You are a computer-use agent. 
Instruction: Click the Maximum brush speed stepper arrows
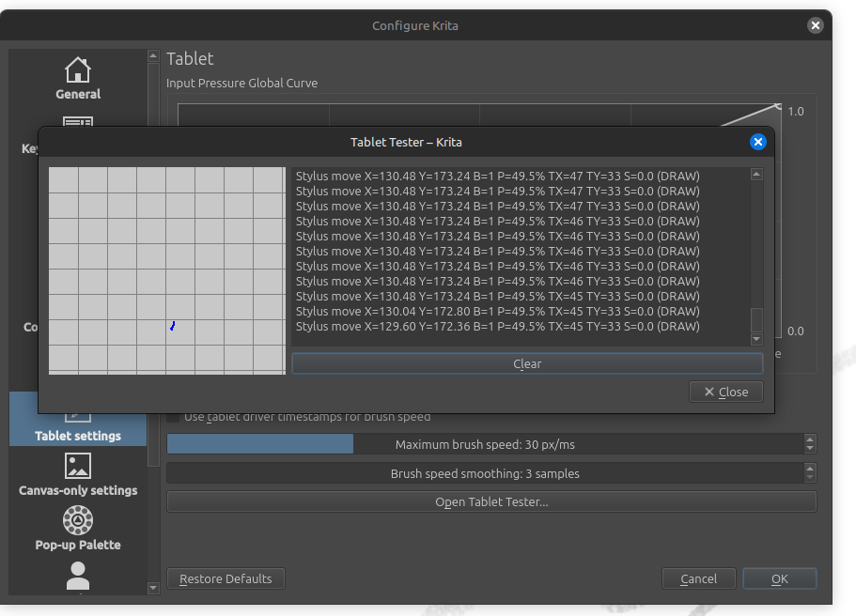click(810, 444)
